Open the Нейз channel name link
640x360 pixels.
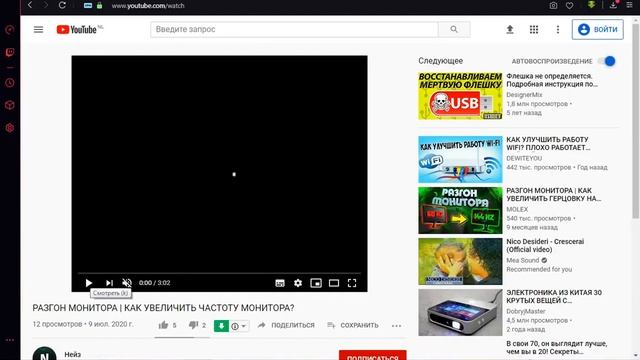[x=72, y=355]
